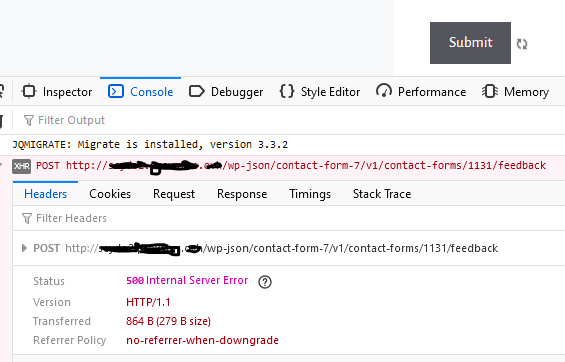This screenshot has width=565, height=362.
Task: Click the 864 B (279 B size) value
Action: point(168,321)
